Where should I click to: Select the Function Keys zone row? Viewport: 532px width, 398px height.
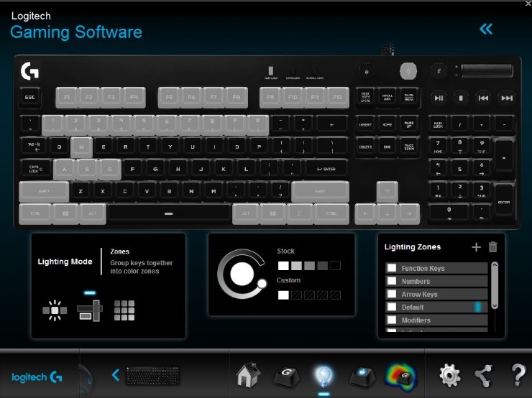pos(436,268)
